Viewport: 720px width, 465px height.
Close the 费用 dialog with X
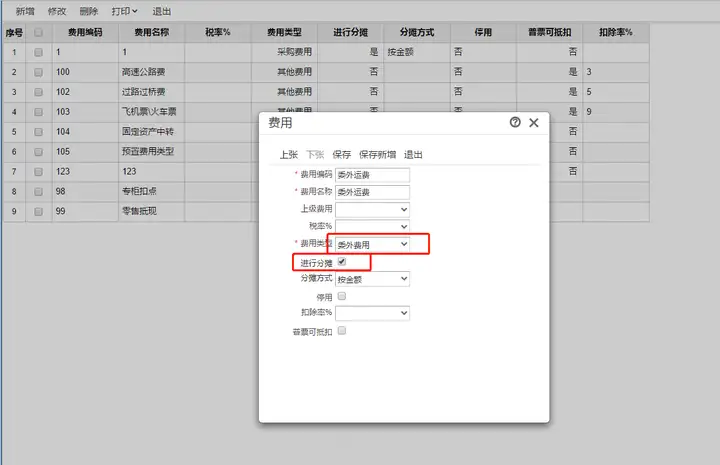click(x=534, y=123)
